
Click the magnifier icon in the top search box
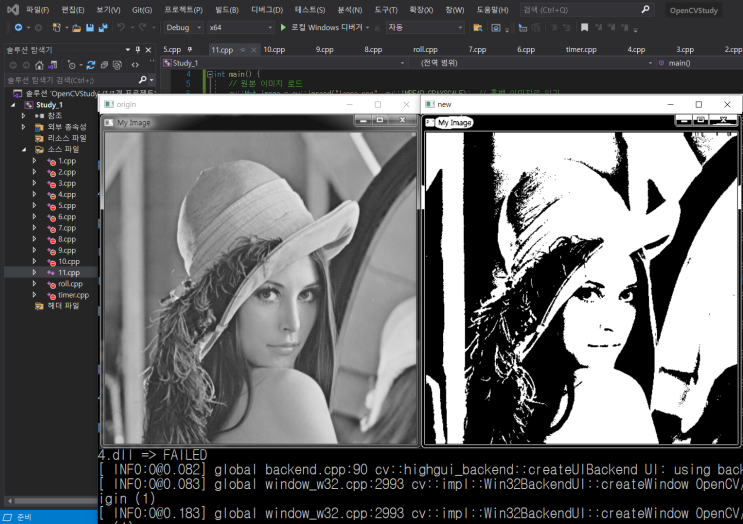tap(645, 9)
